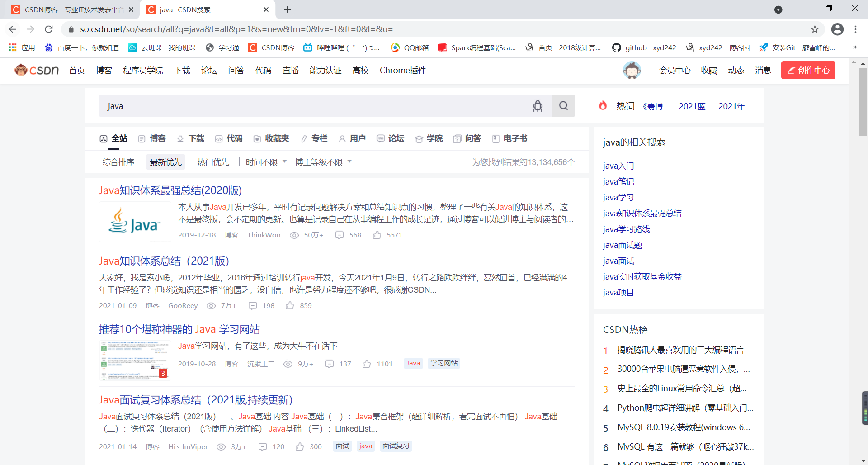Close the java- CSDN搜索 tab

pyautogui.click(x=266, y=9)
